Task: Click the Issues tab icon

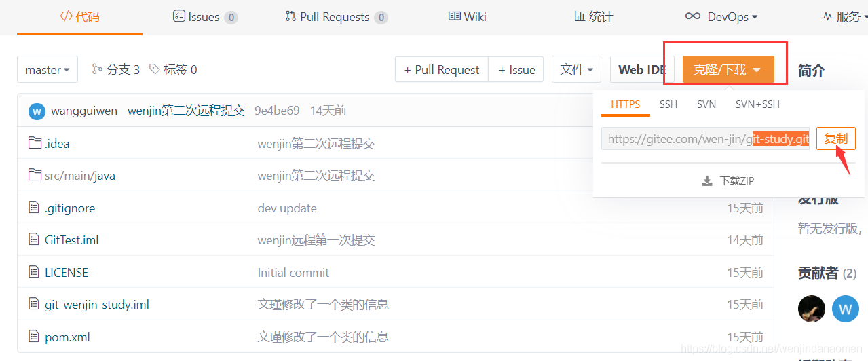Action: [179, 16]
